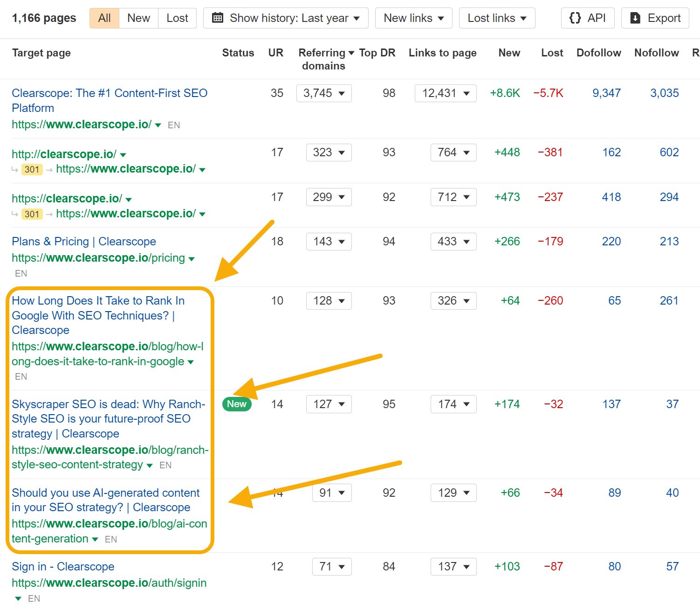
Task: Toggle the New pages filter
Action: [138, 18]
